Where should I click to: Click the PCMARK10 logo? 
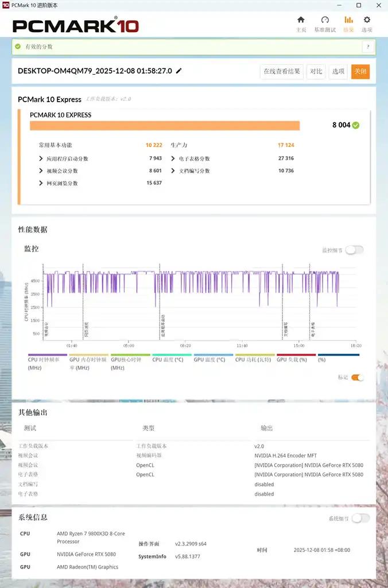coord(76,25)
